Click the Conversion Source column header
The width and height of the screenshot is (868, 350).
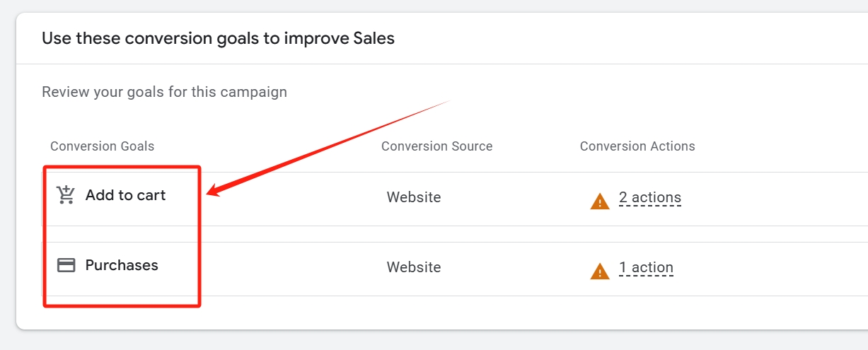436,146
